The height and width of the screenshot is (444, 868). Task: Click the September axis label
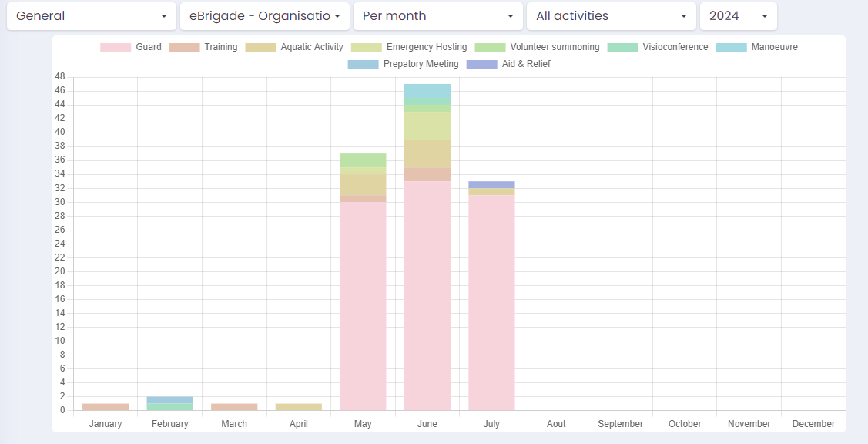(x=621, y=423)
